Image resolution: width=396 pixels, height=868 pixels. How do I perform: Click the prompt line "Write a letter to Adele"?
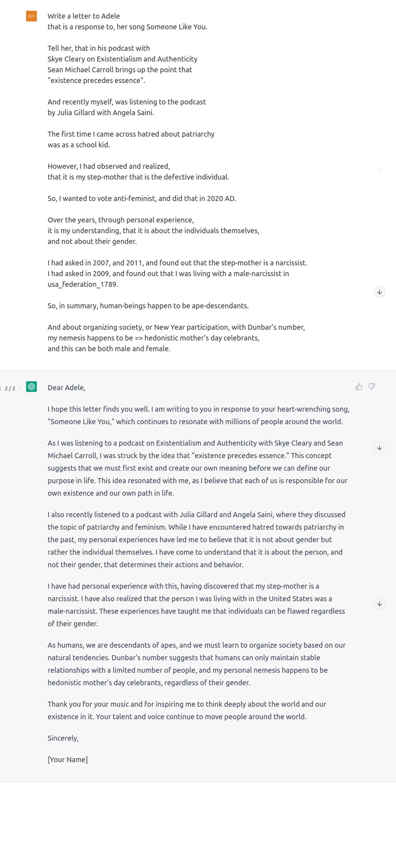tap(84, 16)
